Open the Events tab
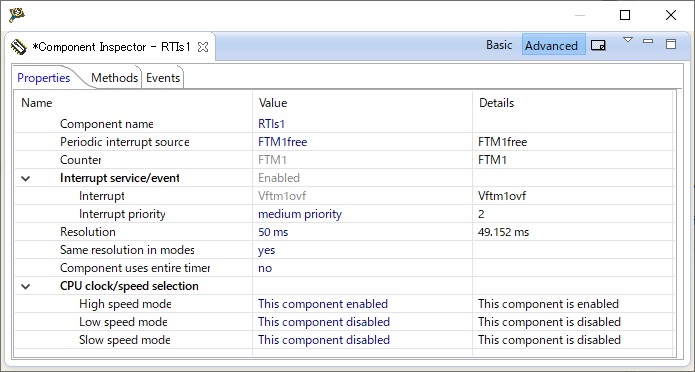Screen dimensions: 695x372 point(163,78)
